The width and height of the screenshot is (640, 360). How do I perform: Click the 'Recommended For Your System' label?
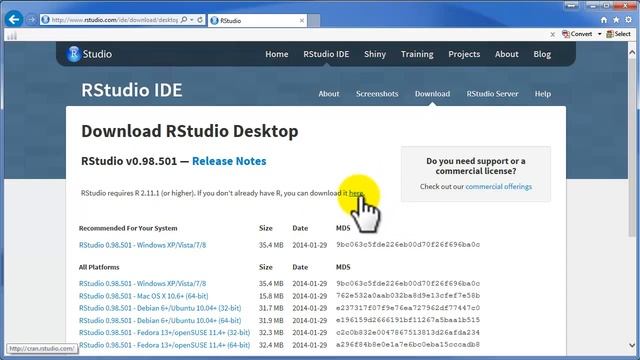coord(128,228)
